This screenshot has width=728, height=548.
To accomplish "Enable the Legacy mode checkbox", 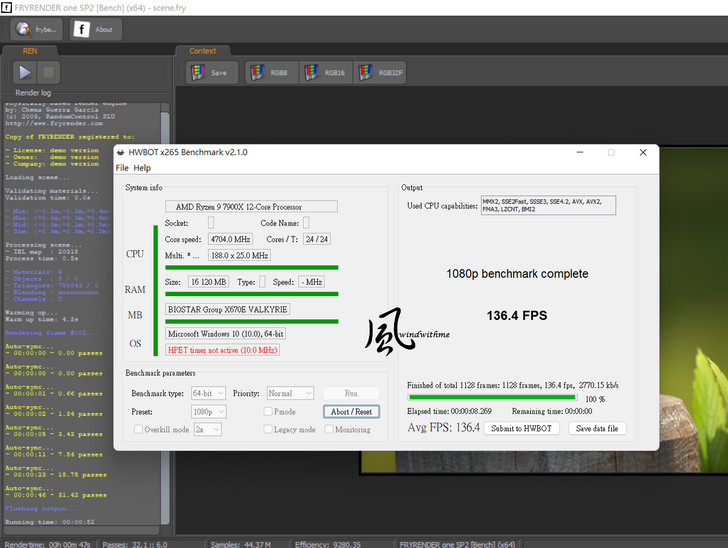I will pyautogui.click(x=268, y=430).
